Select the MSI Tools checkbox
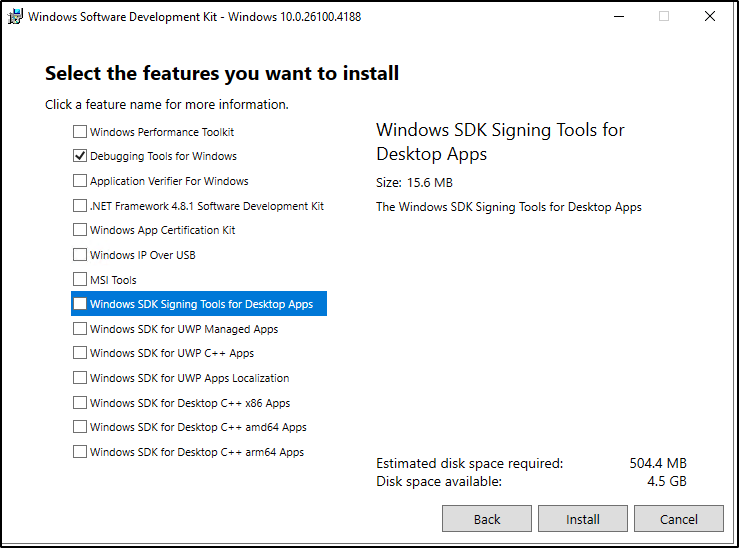 click(x=80, y=280)
